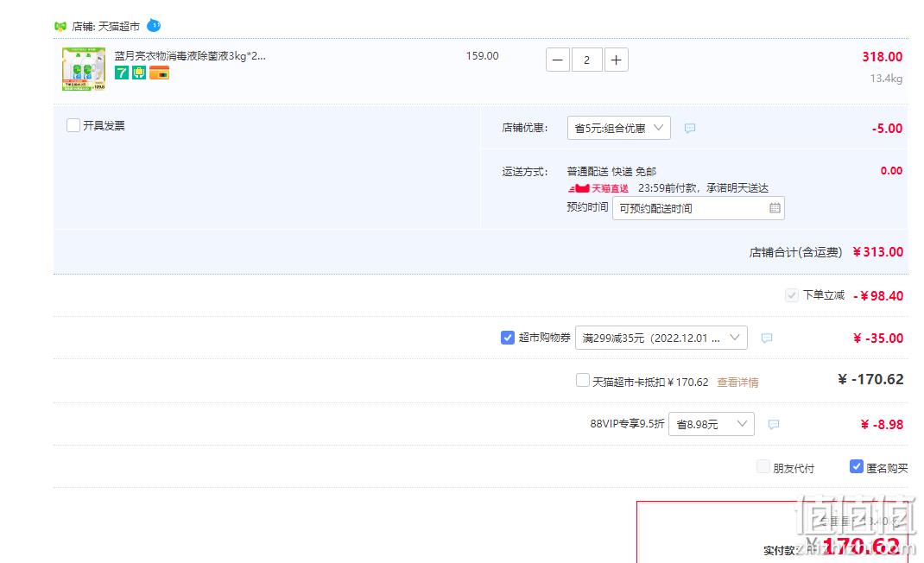Increase quantity with the plus button
Screen dimensions: 924x563
(x=616, y=60)
